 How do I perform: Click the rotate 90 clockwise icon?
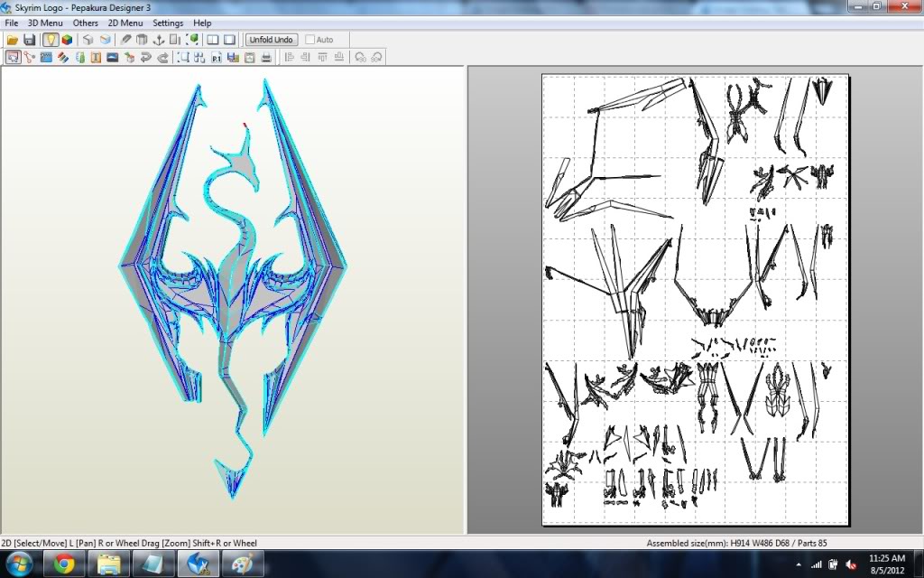pos(376,57)
